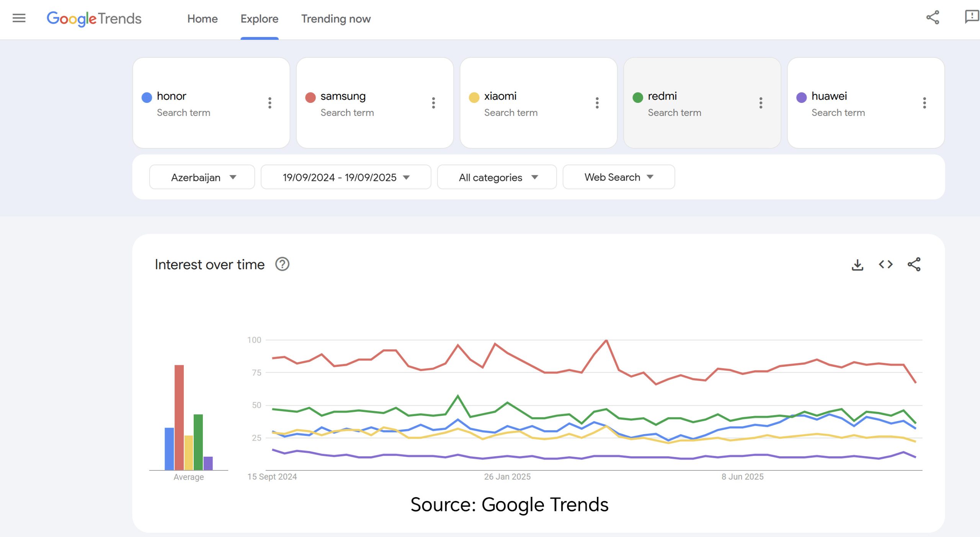Click the Google Trends logo
The height and width of the screenshot is (537, 980).
pos(94,19)
